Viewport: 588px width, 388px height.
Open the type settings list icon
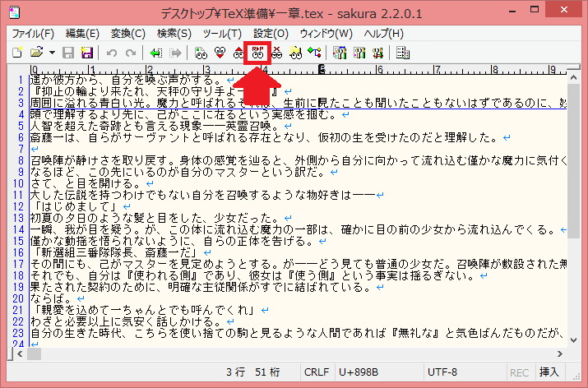(x=340, y=53)
